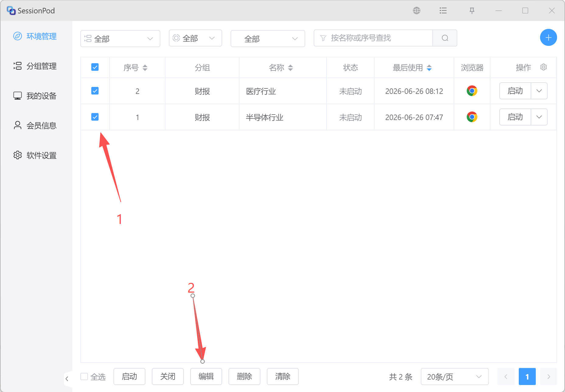Image resolution: width=565 pixels, height=392 pixels.
Task: Open 会员信息 in the sidebar
Action: point(35,126)
